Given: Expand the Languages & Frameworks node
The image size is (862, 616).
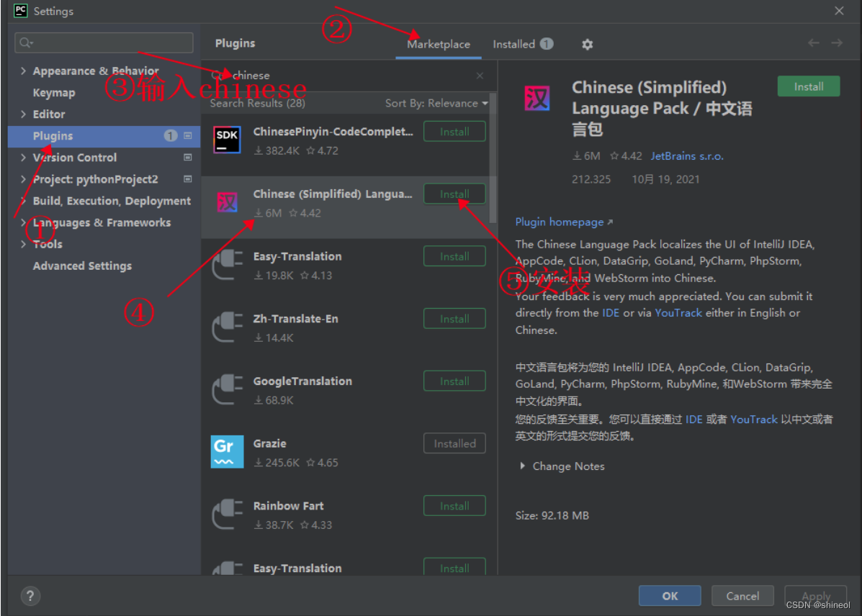Looking at the screenshot, I should click(23, 222).
